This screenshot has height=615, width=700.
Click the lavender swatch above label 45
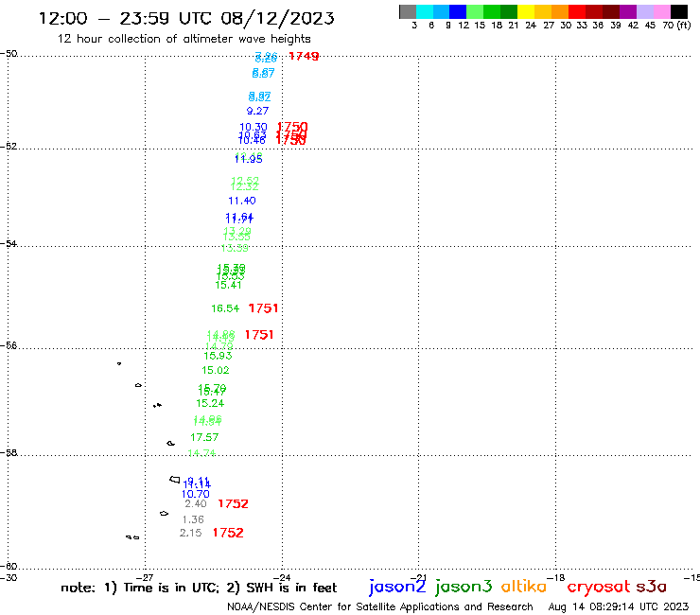644,11
